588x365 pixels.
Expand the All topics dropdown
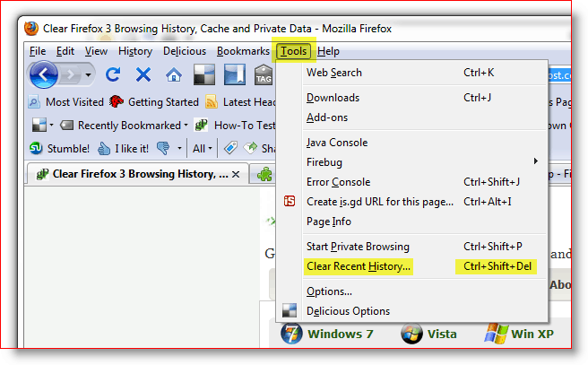click(203, 149)
